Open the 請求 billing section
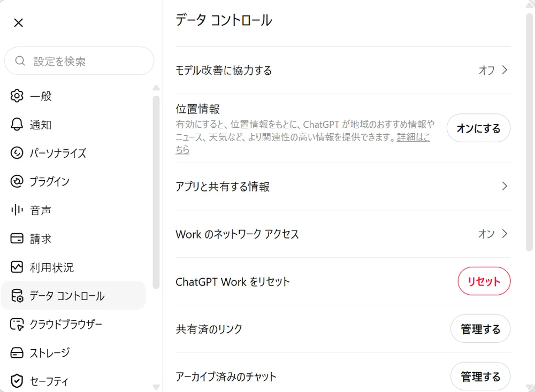The width and height of the screenshot is (535, 392). click(x=73, y=239)
